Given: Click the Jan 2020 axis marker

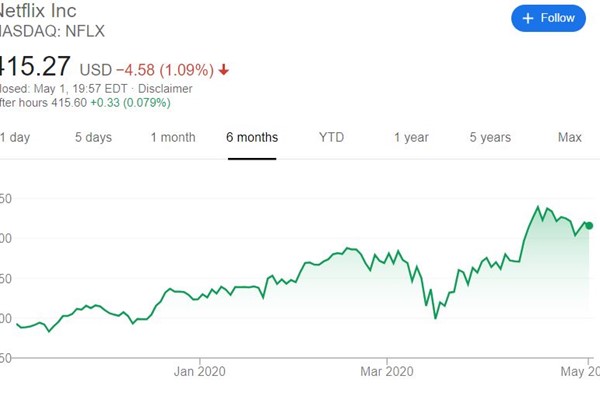Looking at the screenshot, I should click(x=199, y=371).
